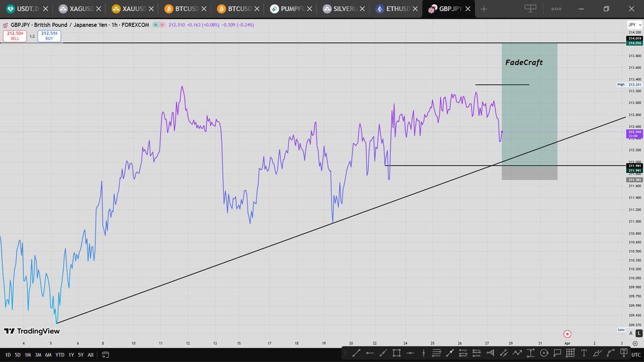This screenshot has height=362, width=644.
Task: Select the Text (T) tool
Action: [x=584, y=353]
